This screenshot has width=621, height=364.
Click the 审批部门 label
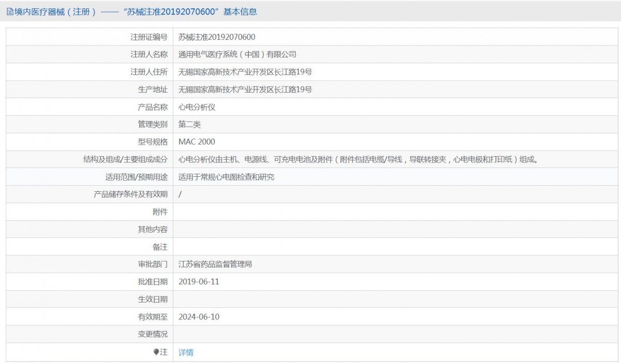point(153,264)
